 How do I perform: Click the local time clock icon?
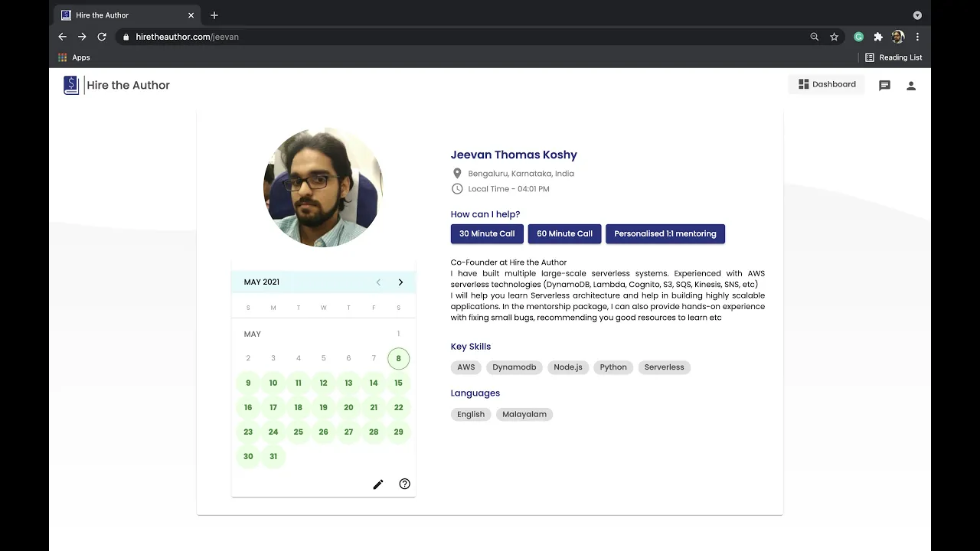tap(457, 189)
